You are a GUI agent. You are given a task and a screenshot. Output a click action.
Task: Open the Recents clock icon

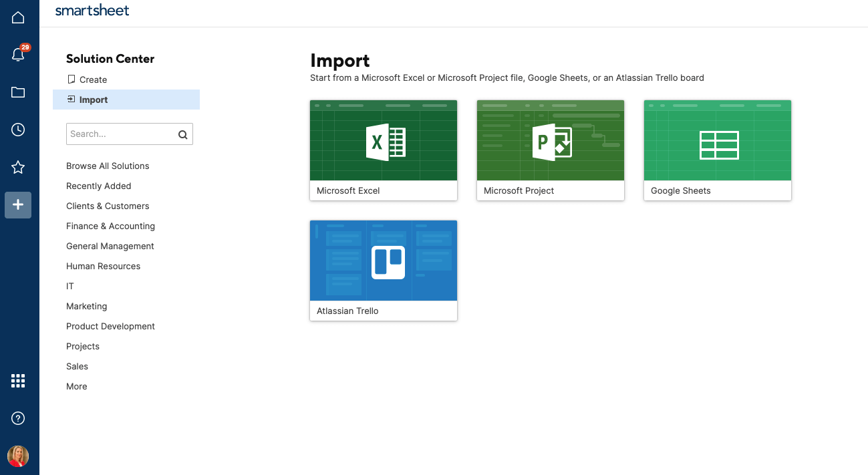tap(18, 130)
